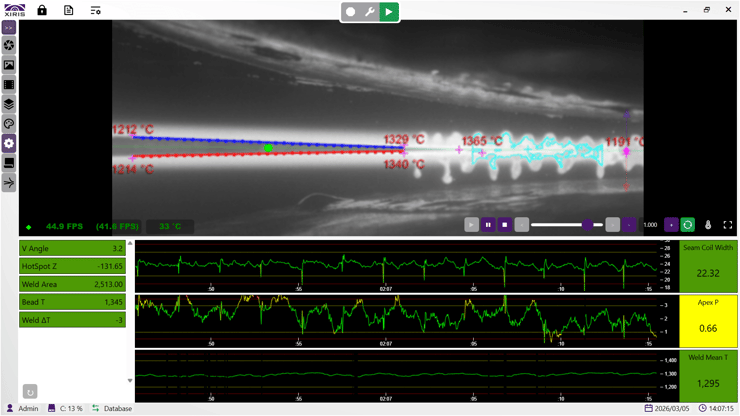Click the Xiris logo icon
The width and height of the screenshot is (740, 416).
[x=15, y=10]
